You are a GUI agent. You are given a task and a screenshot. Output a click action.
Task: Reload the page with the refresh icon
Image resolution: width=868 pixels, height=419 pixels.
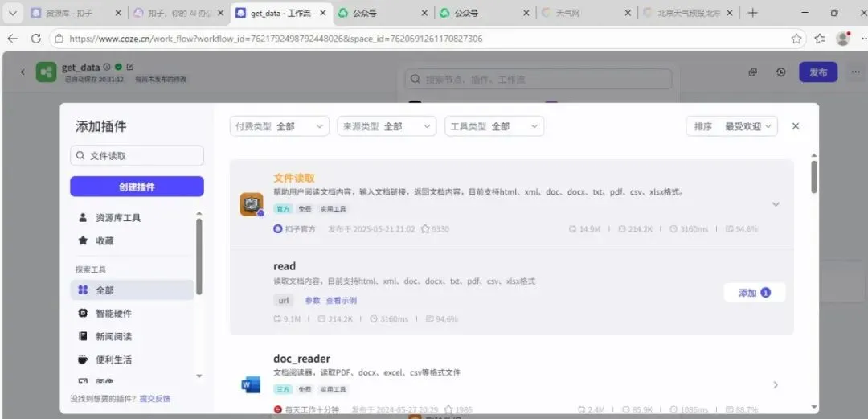tap(36, 39)
